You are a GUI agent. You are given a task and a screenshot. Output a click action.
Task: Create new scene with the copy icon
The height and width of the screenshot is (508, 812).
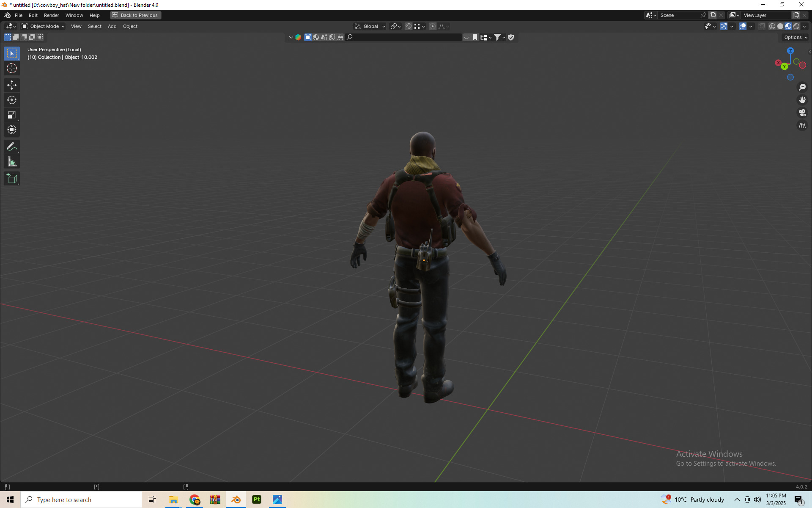pos(713,15)
